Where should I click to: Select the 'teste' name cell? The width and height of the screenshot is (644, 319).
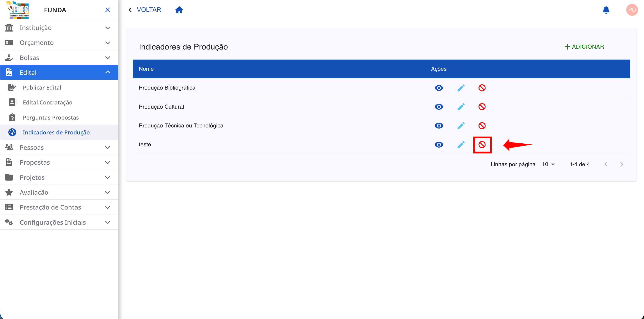[145, 144]
